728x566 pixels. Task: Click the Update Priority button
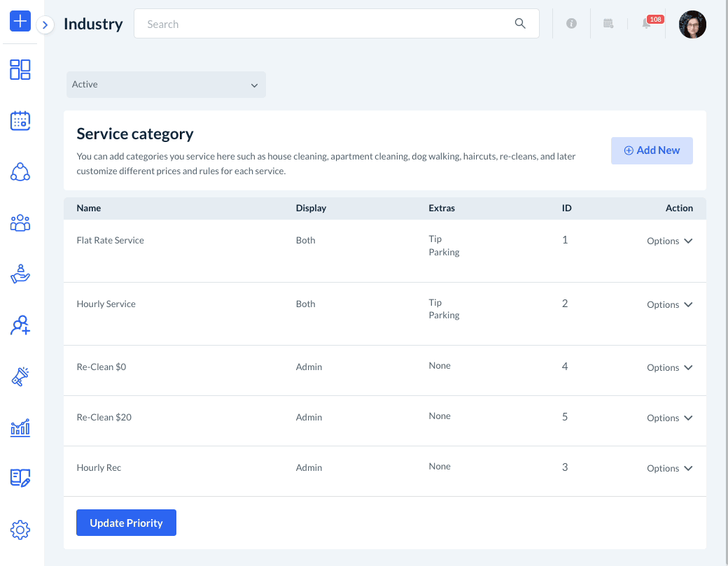126,523
